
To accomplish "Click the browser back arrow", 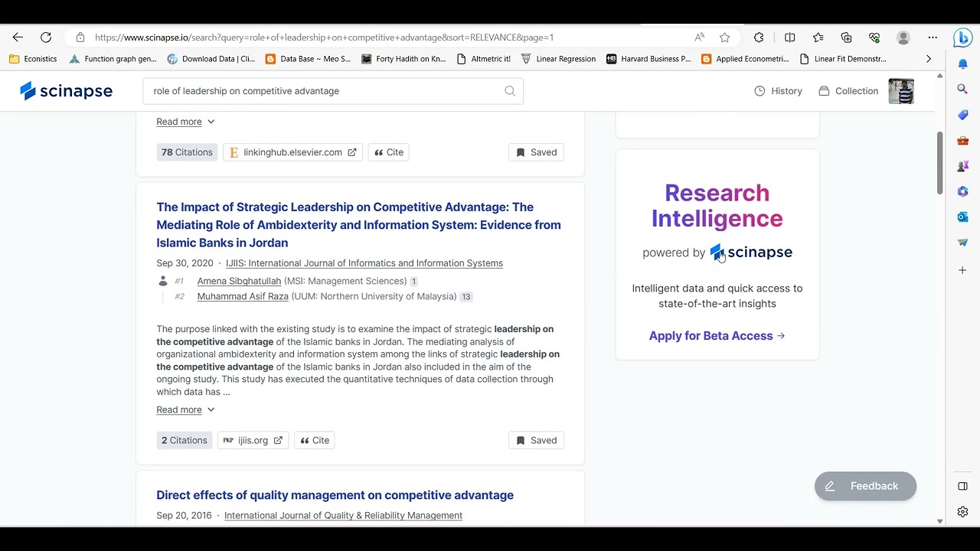I will (18, 37).
